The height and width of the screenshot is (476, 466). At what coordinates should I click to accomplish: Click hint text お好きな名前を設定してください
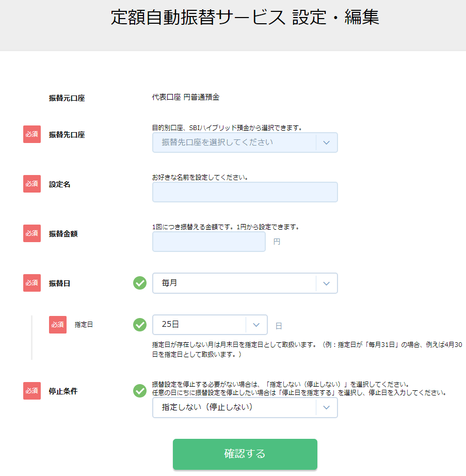(x=200, y=177)
